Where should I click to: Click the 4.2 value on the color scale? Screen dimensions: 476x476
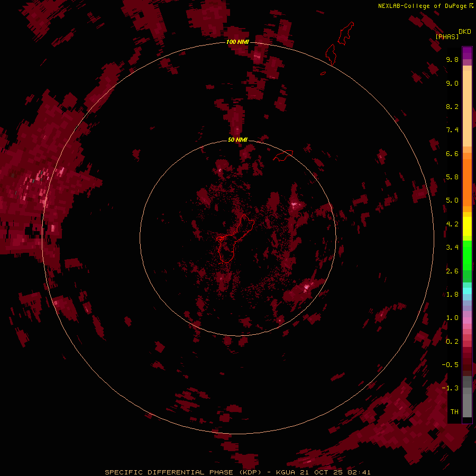(452, 224)
